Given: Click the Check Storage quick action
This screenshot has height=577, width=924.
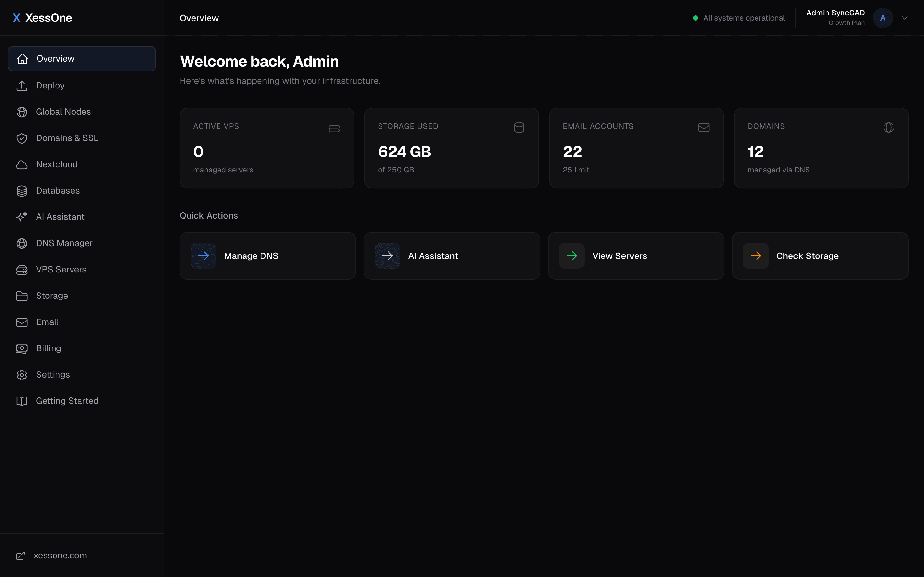Looking at the screenshot, I should tap(820, 256).
